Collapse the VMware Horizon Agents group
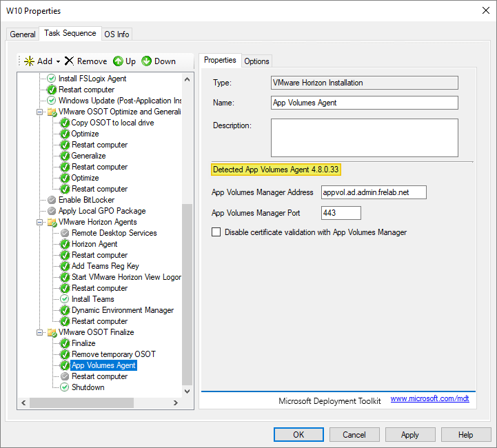This screenshot has height=448, width=497. pos(41,222)
